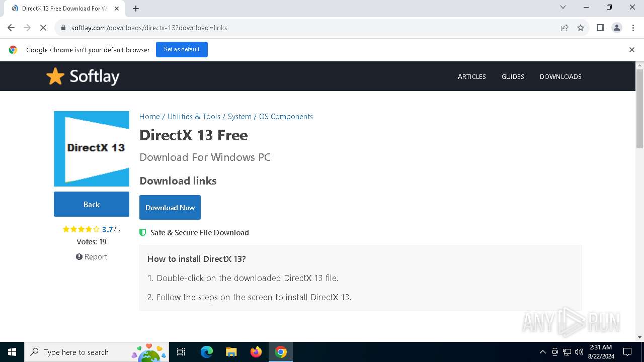Viewport: 644px width, 362px height.
Task: Open the volume tray icon
Action: tap(579, 352)
